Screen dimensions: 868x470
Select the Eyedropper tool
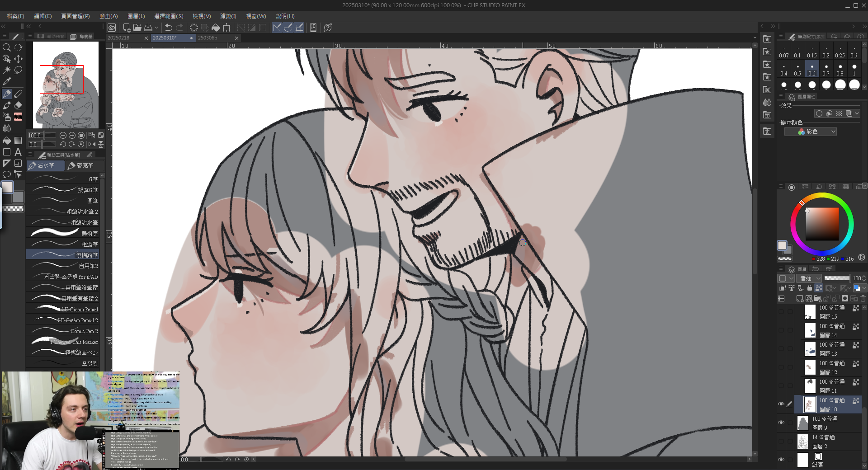(x=6, y=82)
